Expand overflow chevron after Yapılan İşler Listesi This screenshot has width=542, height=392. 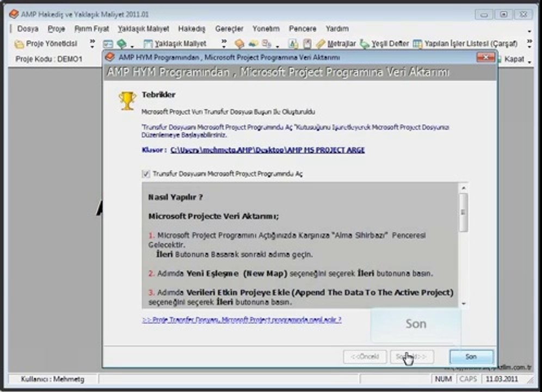(529, 44)
